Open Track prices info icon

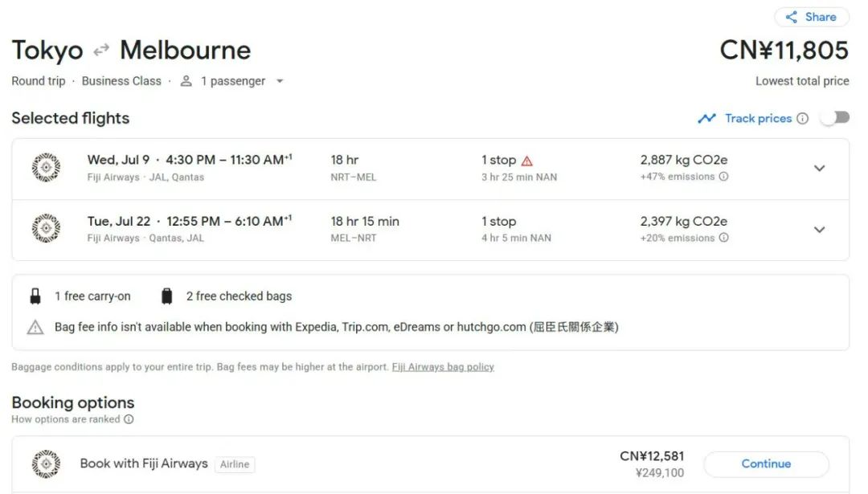tap(803, 118)
